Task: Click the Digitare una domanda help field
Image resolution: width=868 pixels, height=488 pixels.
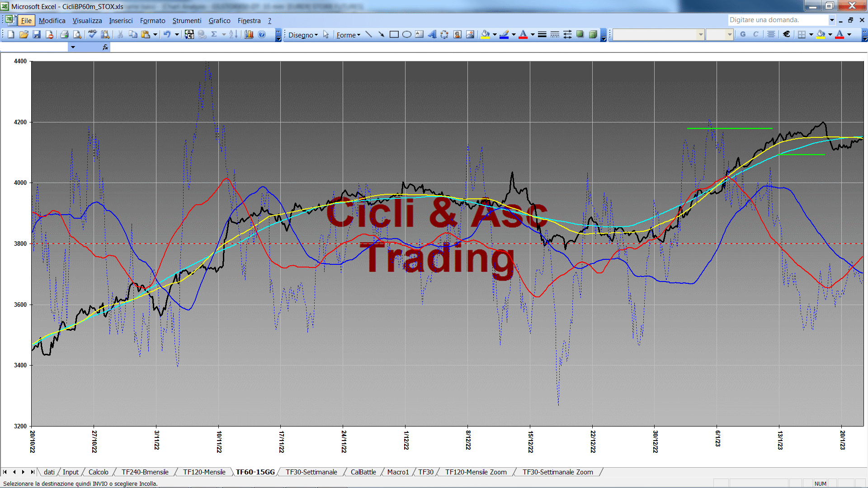Action: tap(778, 20)
